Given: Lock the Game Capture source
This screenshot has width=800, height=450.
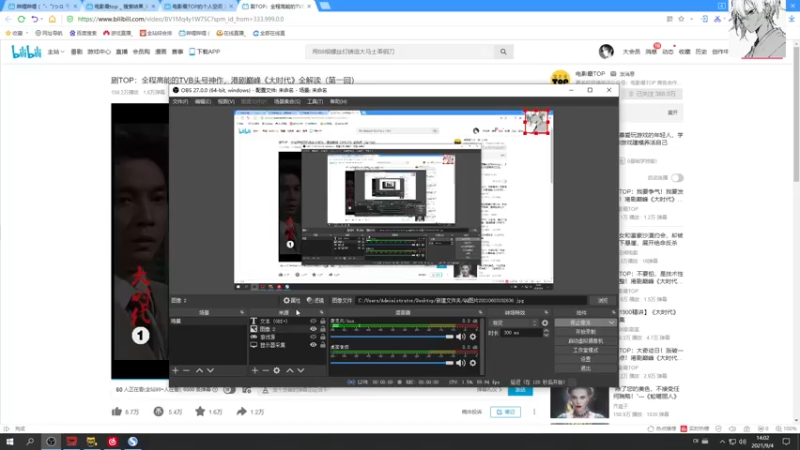Looking at the screenshot, I should [322, 337].
